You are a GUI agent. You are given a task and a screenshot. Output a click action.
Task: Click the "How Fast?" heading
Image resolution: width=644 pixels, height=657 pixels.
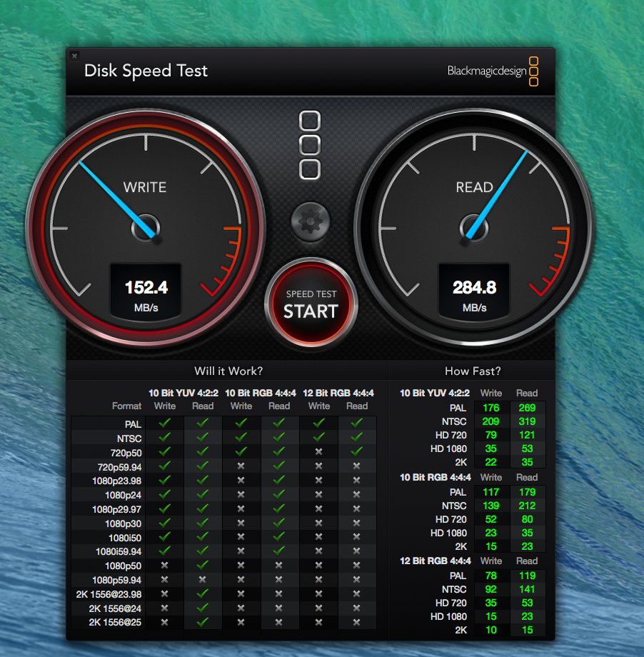click(473, 371)
